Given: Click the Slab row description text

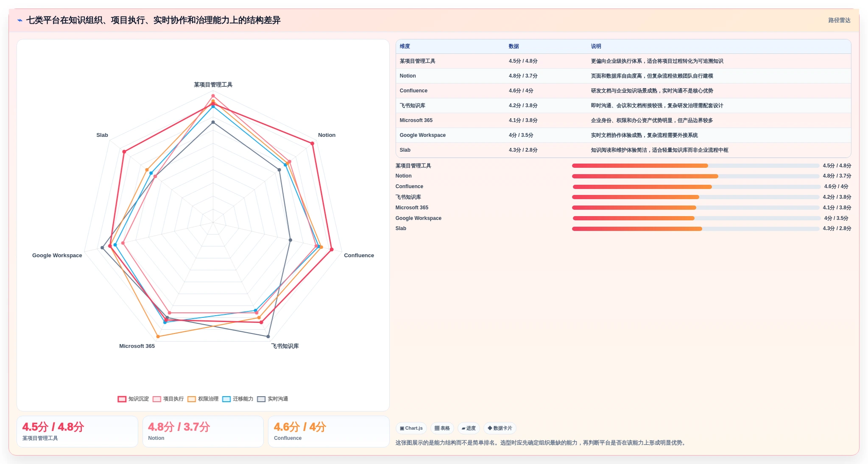Looking at the screenshot, I should 659,150.
